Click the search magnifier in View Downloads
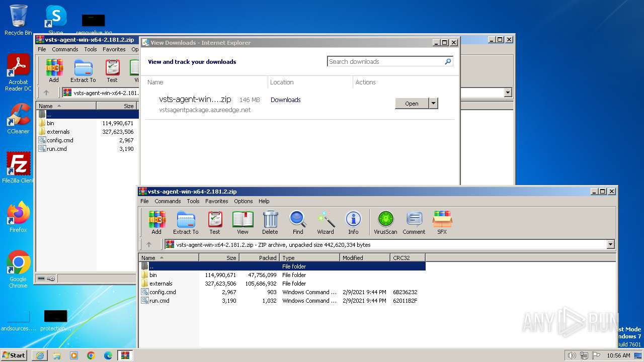This screenshot has width=644, height=362. coord(448,61)
